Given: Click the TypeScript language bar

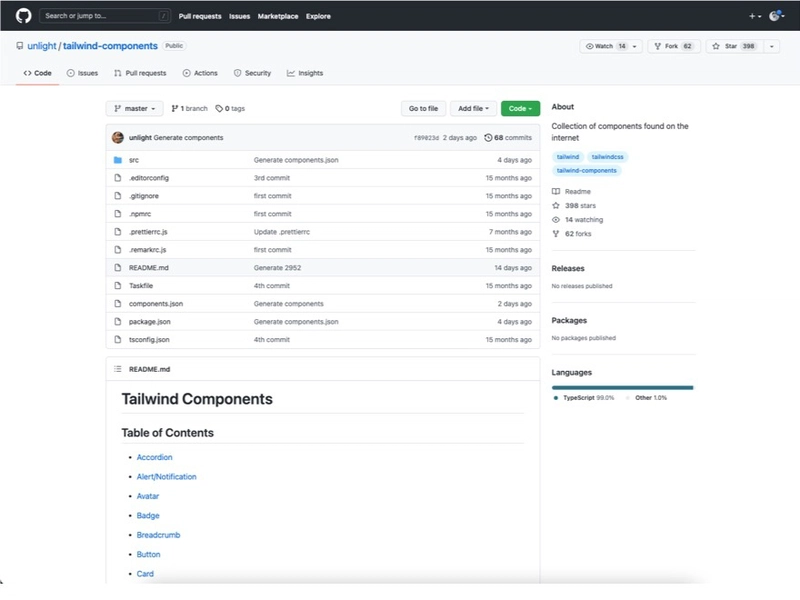Looking at the screenshot, I should coord(622,388).
